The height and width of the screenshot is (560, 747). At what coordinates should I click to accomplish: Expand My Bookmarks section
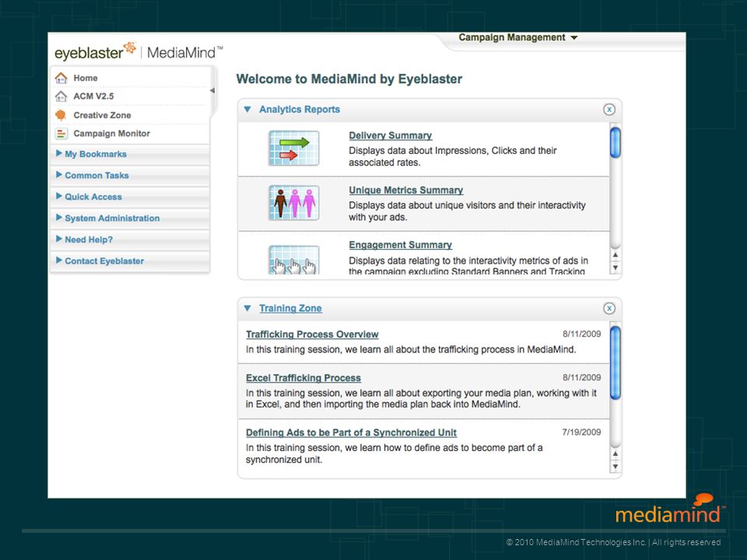click(x=130, y=154)
